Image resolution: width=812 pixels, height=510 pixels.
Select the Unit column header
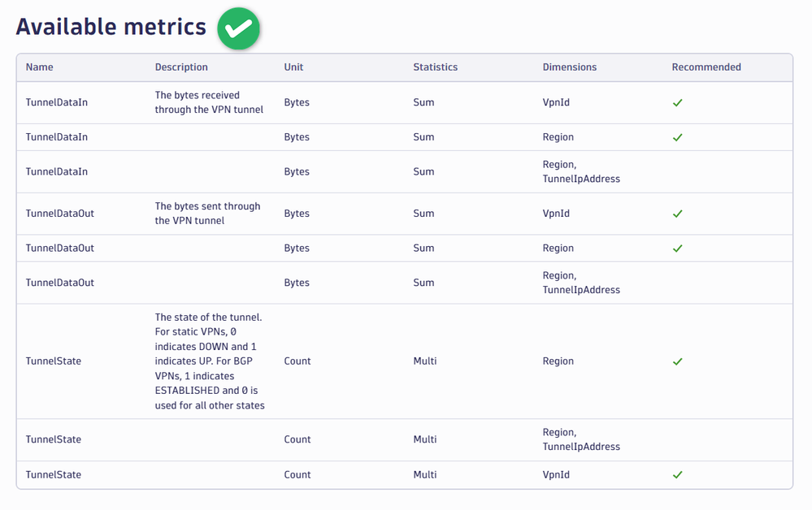pos(293,67)
